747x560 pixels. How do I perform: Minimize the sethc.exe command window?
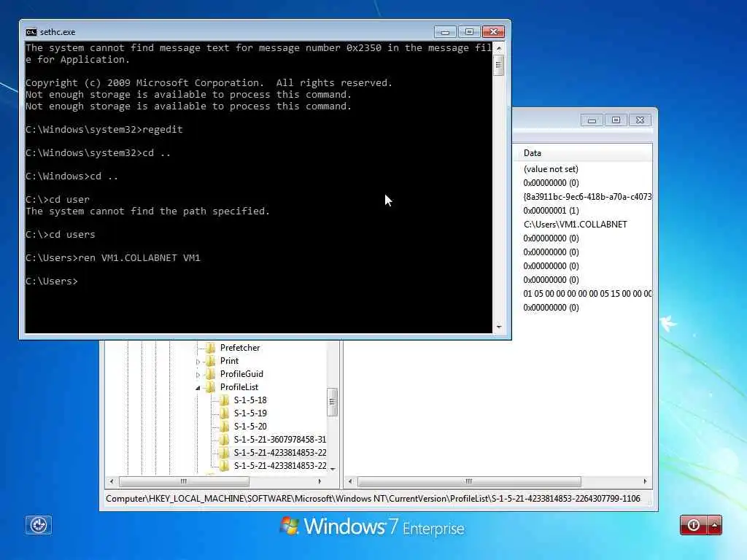pyautogui.click(x=445, y=32)
